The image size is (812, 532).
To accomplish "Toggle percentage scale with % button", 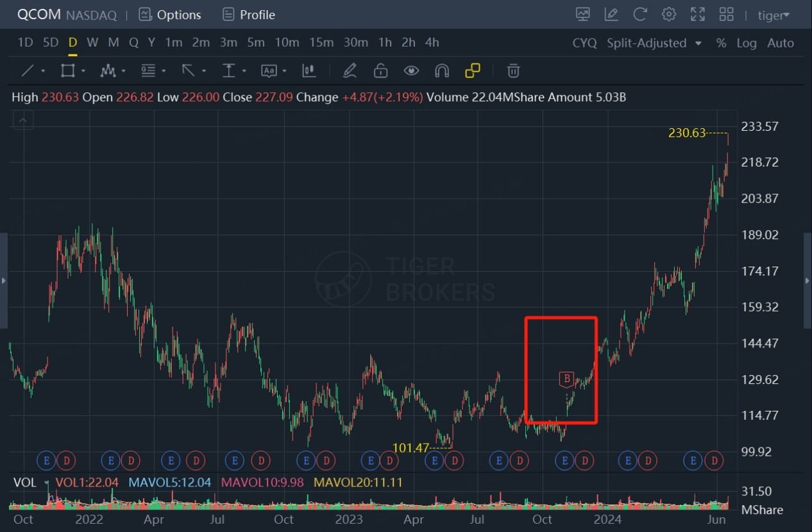I will point(722,43).
